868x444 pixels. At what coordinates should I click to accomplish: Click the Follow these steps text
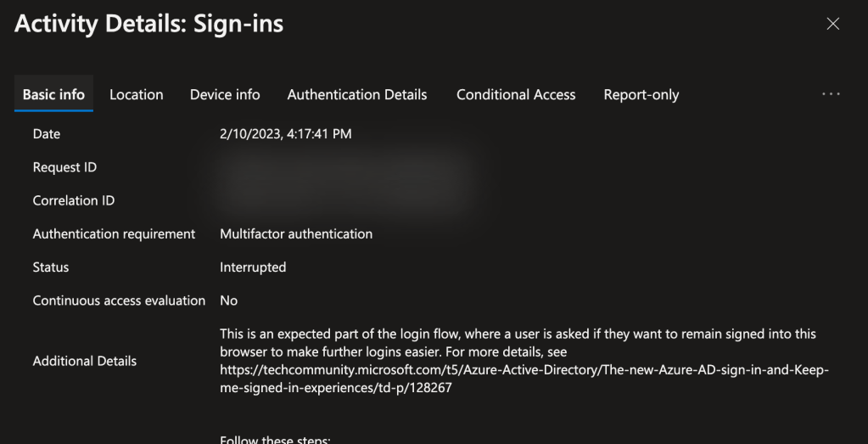point(275,439)
